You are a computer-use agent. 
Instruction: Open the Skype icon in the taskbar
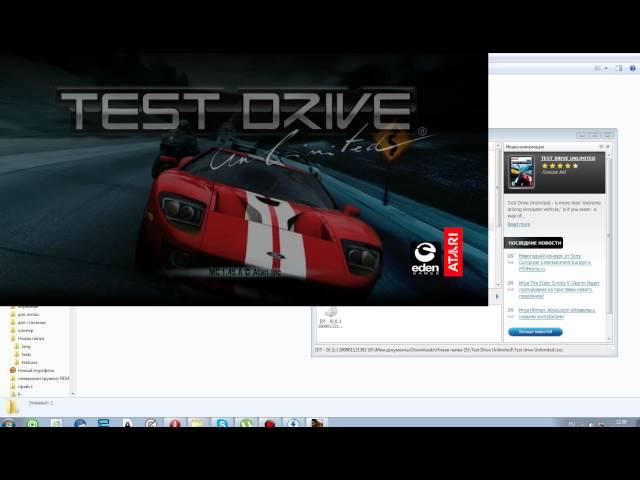coord(222,423)
